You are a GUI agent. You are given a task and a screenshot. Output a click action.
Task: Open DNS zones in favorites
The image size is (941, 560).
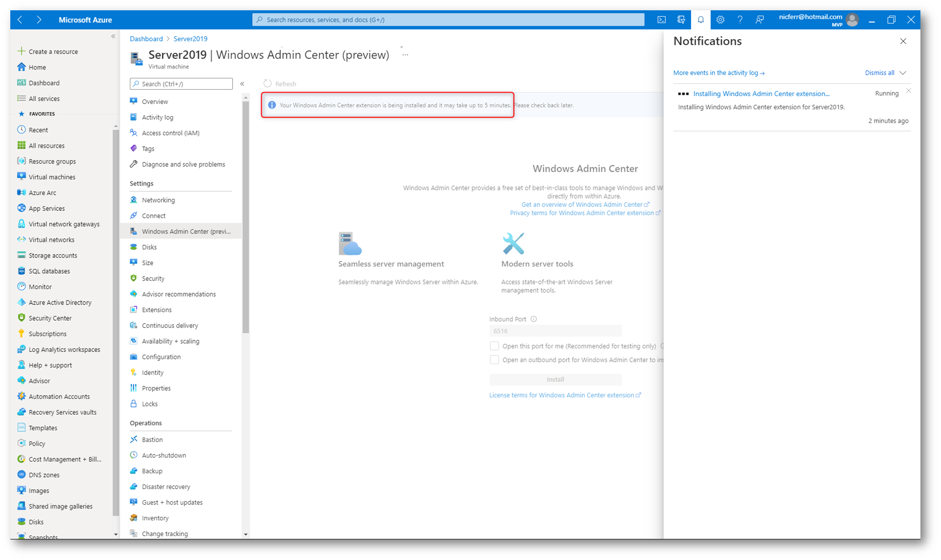(x=44, y=475)
